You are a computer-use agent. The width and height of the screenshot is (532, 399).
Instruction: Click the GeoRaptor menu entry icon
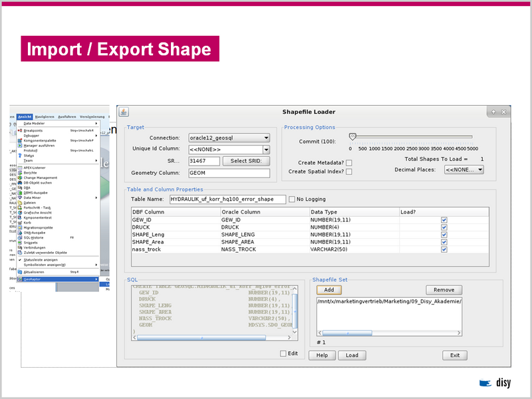(20, 279)
